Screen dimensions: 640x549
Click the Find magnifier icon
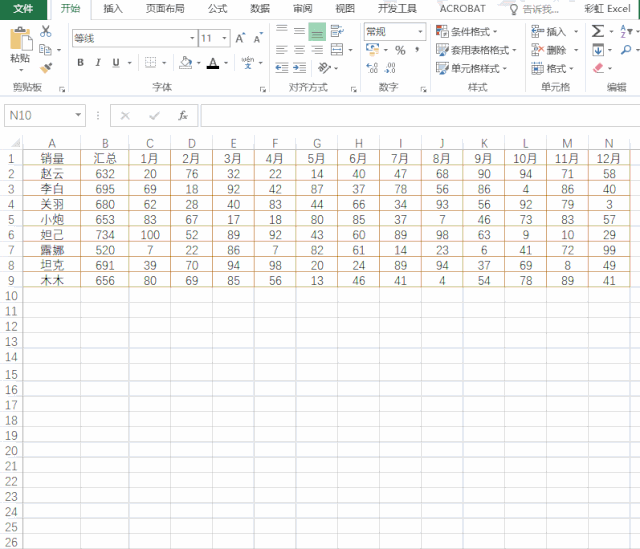tap(626, 50)
